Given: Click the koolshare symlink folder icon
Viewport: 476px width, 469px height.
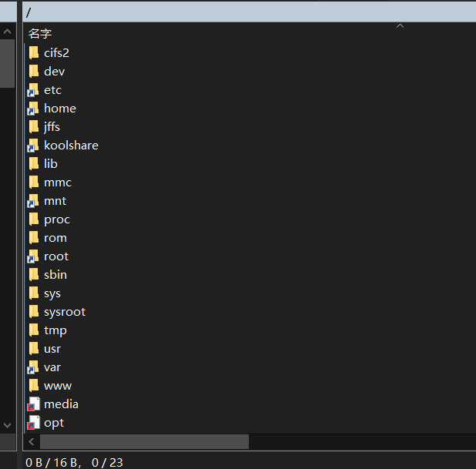Looking at the screenshot, I should [33, 146].
